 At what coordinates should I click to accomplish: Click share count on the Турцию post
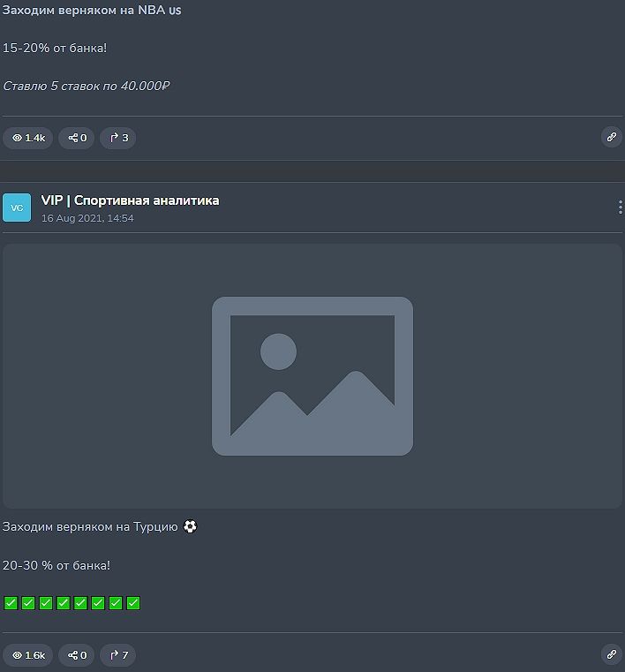coord(77,655)
